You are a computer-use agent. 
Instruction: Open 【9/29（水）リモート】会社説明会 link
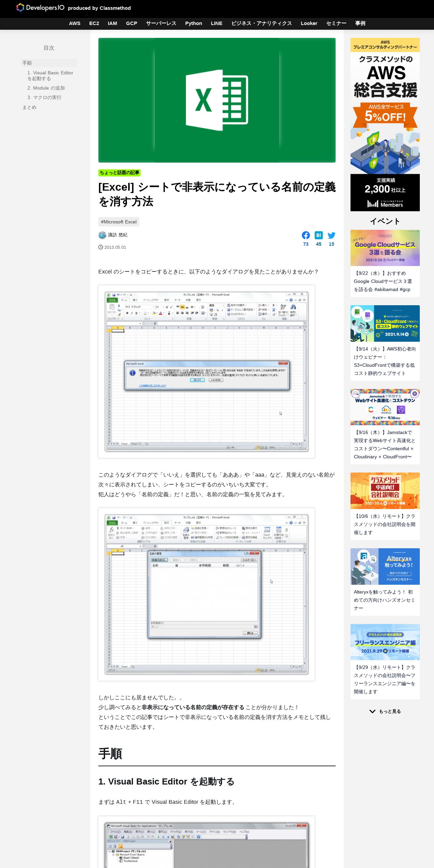pyautogui.click(x=385, y=679)
